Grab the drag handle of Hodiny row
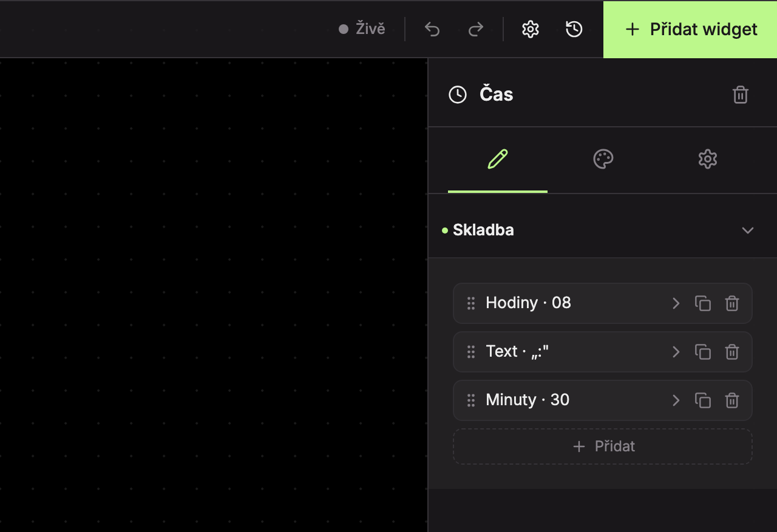 tap(471, 303)
